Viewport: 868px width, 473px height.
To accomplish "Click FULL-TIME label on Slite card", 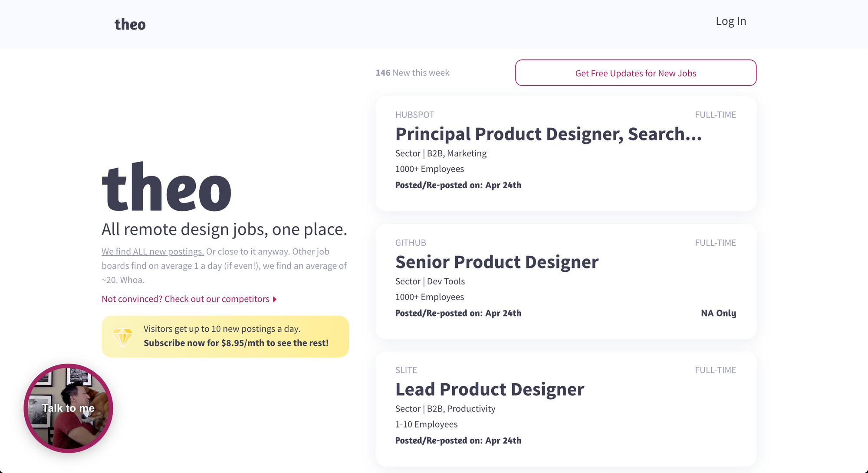I will click(x=715, y=370).
